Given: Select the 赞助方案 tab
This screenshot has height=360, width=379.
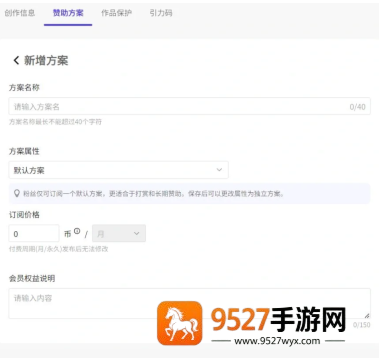Looking at the screenshot, I should tap(68, 13).
